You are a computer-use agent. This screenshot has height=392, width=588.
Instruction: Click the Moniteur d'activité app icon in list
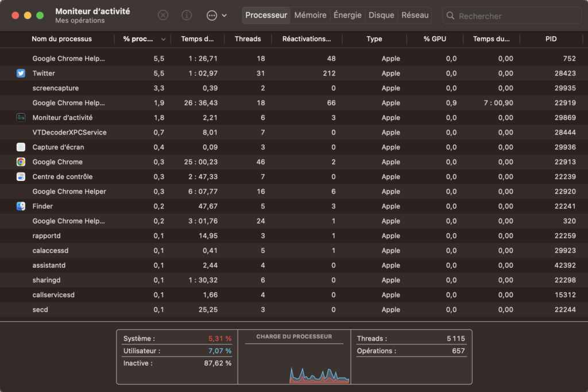[x=21, y=117]
